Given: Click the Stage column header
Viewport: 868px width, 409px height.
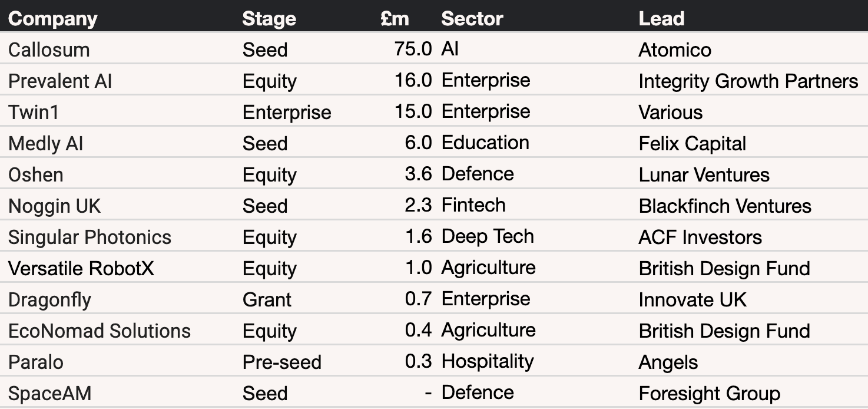Looking at the screenshot, I should (x=269, y=19).
